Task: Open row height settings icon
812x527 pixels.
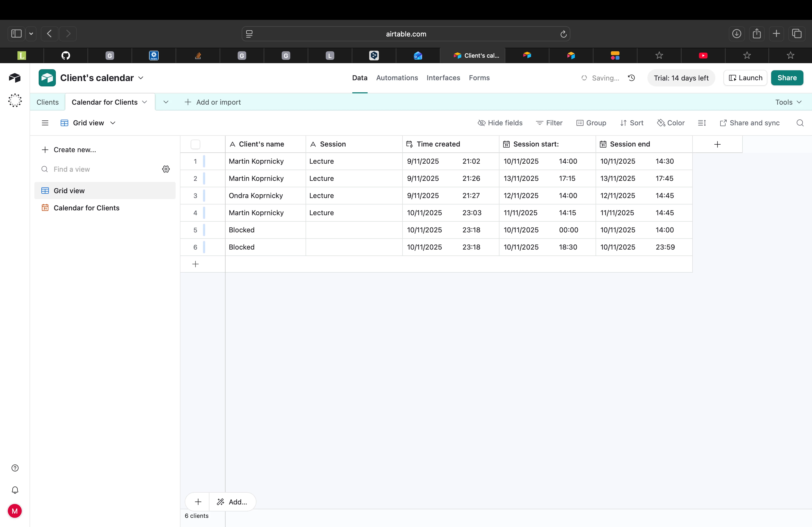Action: point(702,123)
